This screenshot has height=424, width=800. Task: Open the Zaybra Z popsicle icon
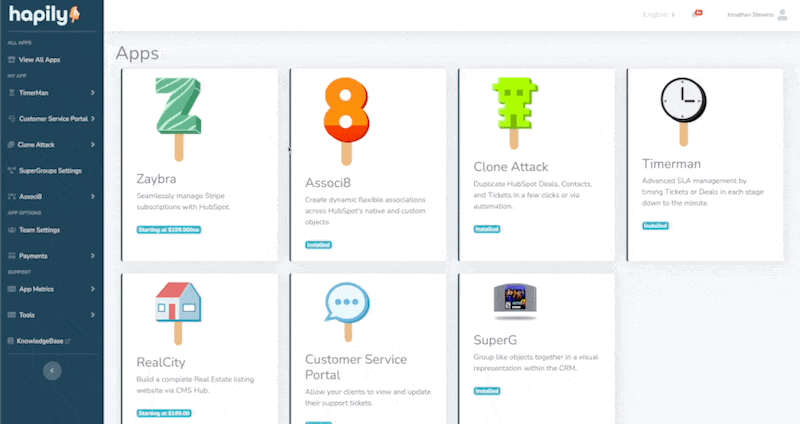pos(178,119)
